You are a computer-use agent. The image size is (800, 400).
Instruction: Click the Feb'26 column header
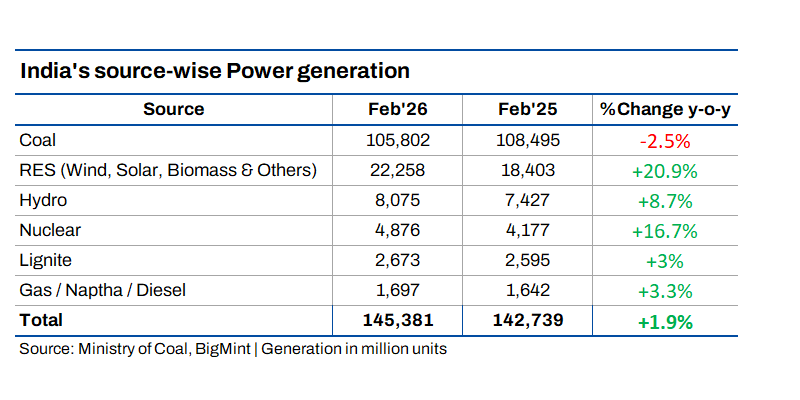[397, 109]
